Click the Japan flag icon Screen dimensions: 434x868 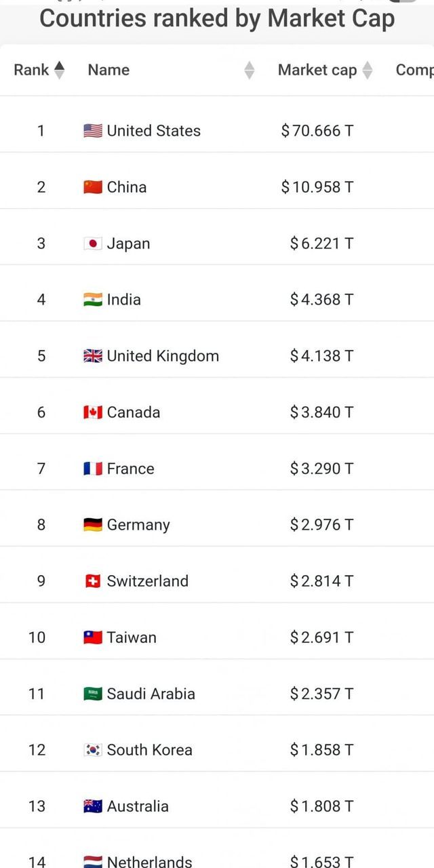click(93, 243)
